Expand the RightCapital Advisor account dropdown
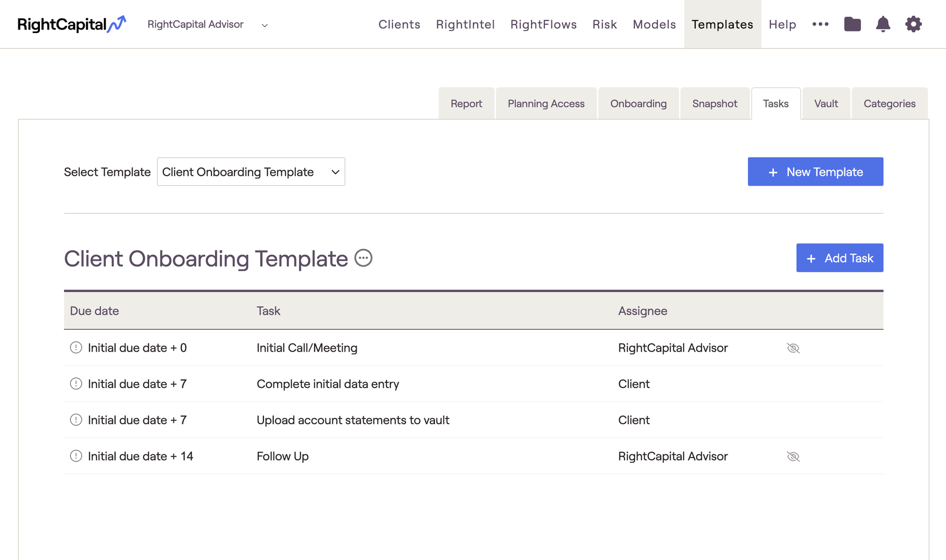This screenshot has width=946, height=560. tap(207, 25)
